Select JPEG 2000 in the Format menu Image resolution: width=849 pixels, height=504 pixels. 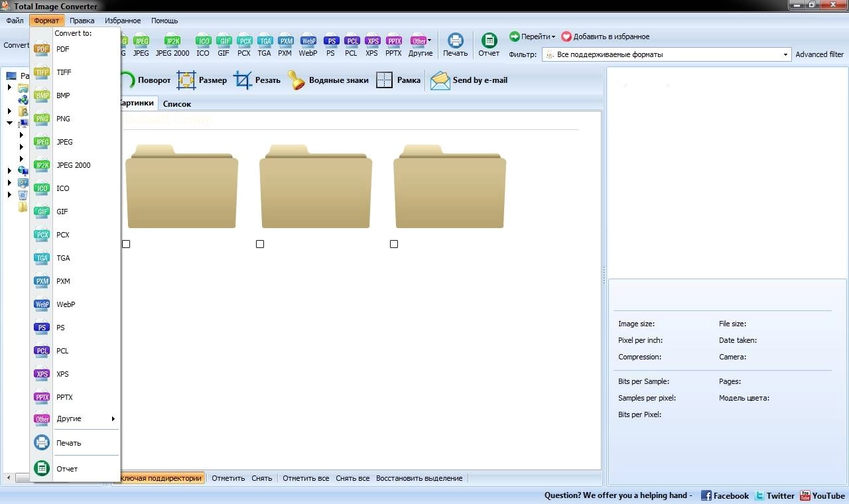pyautogui.click(x=75, y=165)
